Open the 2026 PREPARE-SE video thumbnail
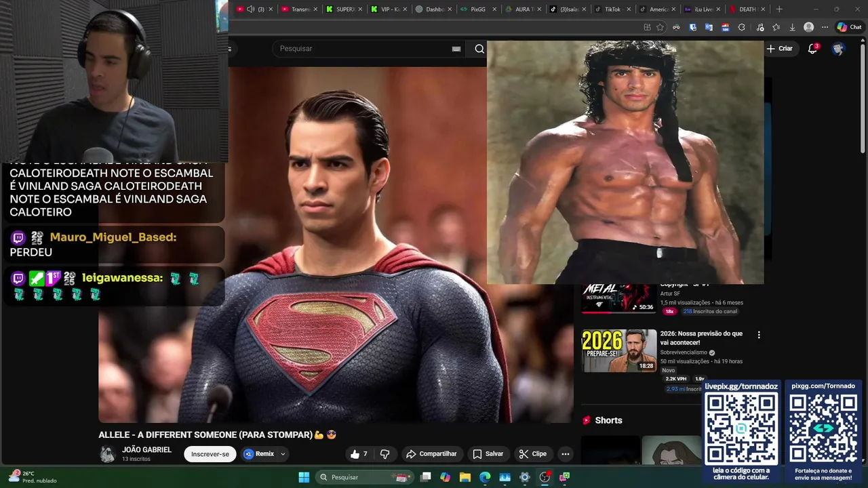This screenshot has width=868, height=488. [x=618, y=350]
